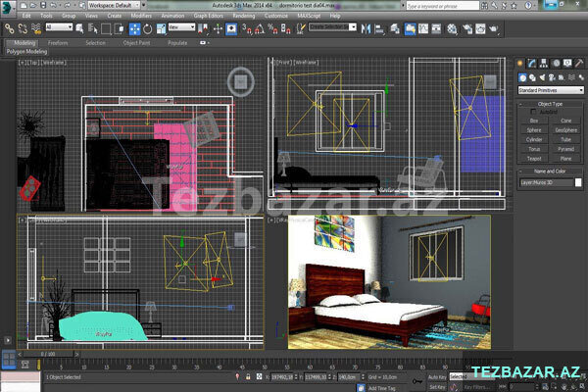
Task: Activate the Select and Rotate tool
Action: coord(148,28)
